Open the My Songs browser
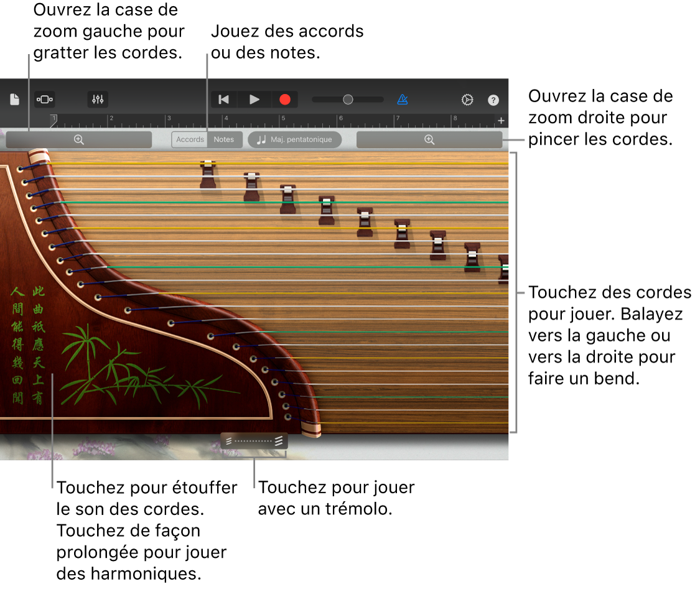700x589 pixels. coord(14,99)
